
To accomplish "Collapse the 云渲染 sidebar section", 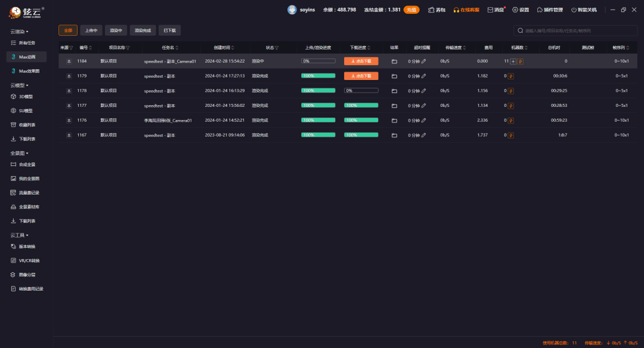I will pyautogui.click(x=20, y=31).
